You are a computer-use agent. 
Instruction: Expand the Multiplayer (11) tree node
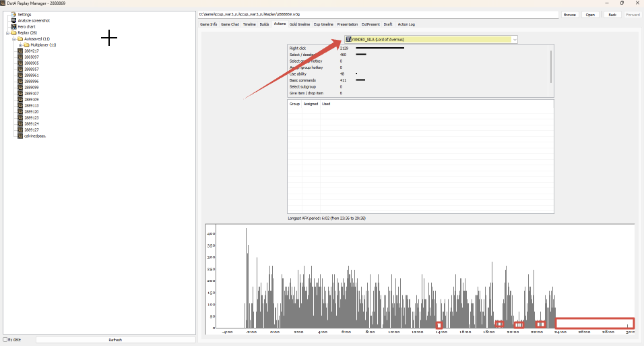(x=20, y=45)
